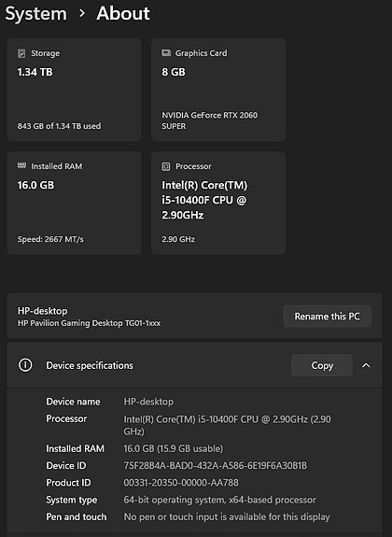
Task: Select '843 GB of 1.34 TB used' text
Action: pos(59,126)
